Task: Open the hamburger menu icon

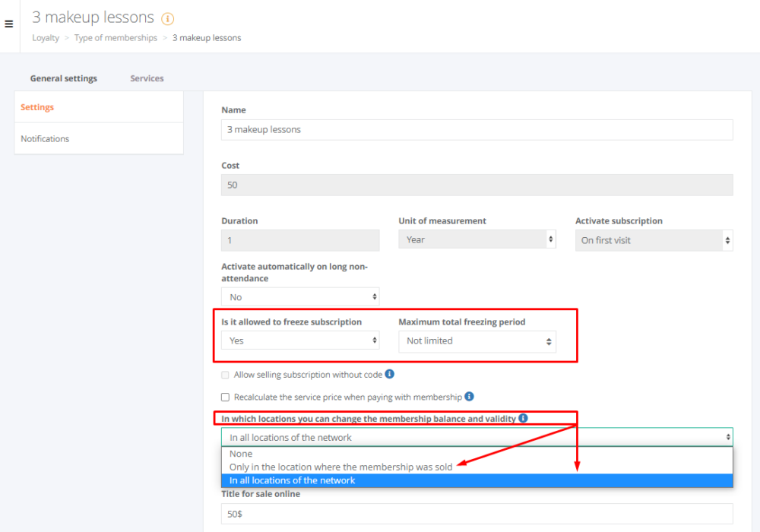Action: click(9, 24)
